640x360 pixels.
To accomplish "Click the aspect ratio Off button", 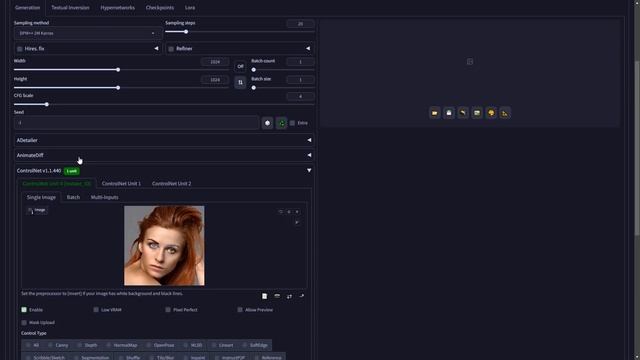I will [x=240, y=66].
